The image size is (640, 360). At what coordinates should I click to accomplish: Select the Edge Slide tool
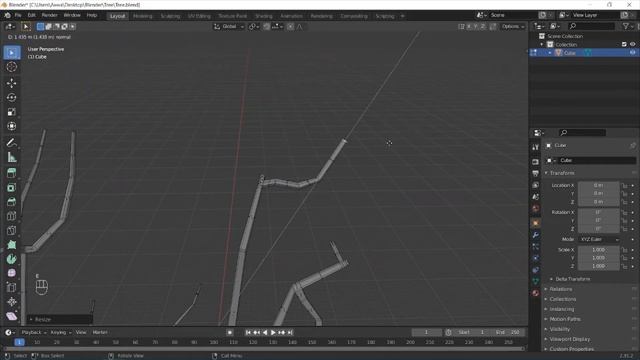click(12, 288)
